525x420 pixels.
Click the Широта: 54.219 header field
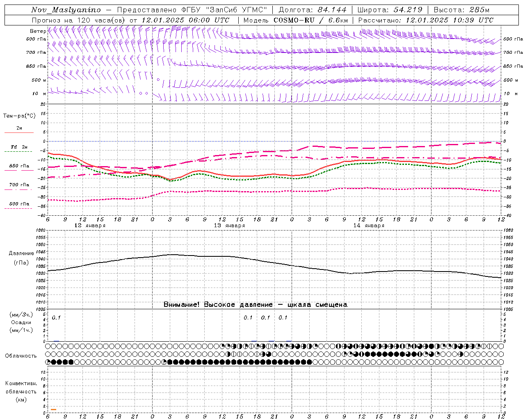(390, 10)
